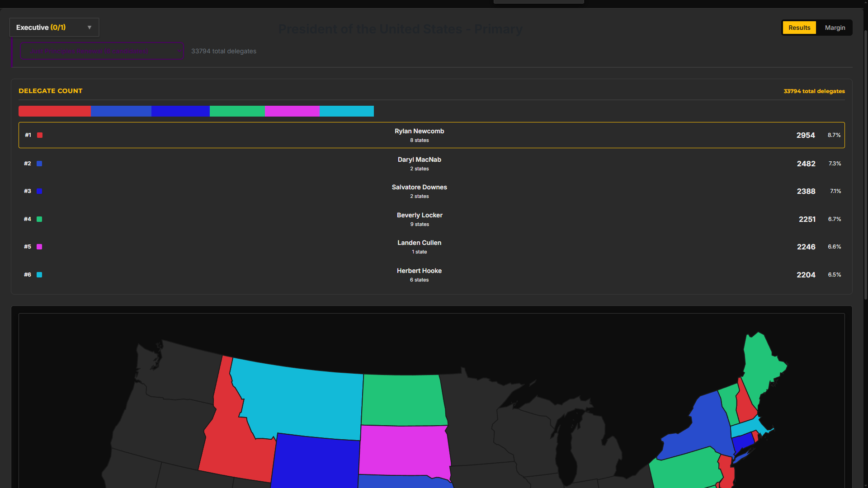The width and height of the screenshot is (868, 488).
Task: Click the red segment of delegate bar
Action: 54,111
